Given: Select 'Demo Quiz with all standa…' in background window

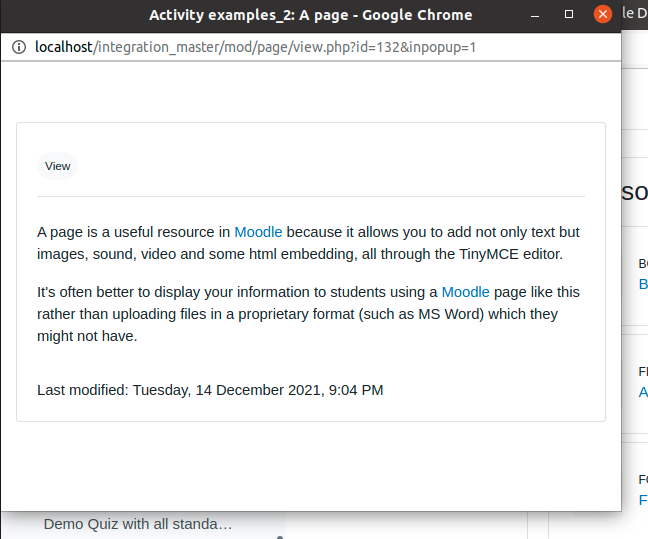Looking at the screenshot, I should coord(138,524).
